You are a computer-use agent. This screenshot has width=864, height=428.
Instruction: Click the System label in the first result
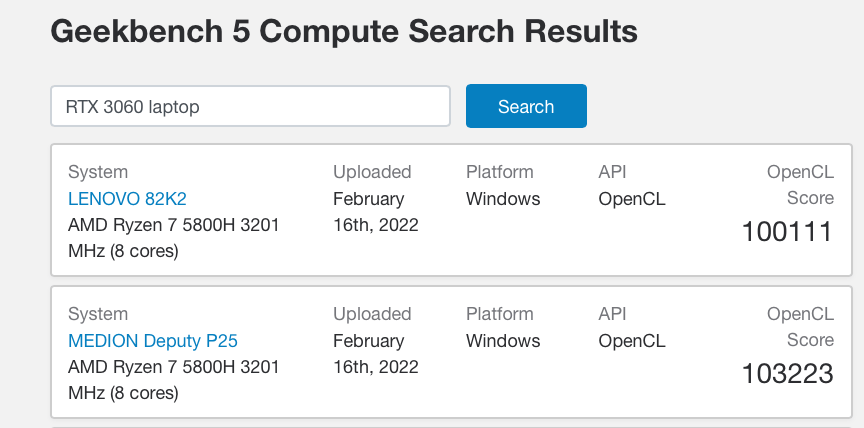(98, 172)
